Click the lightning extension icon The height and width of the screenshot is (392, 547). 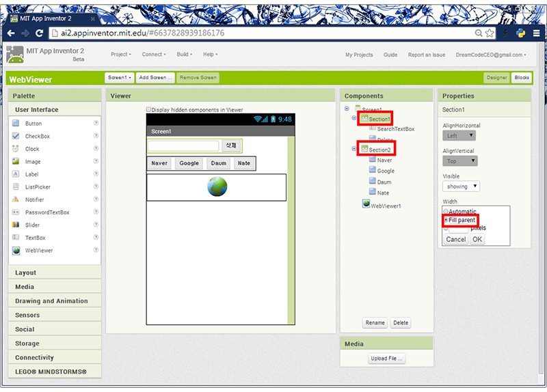click(x=505, y=33)
